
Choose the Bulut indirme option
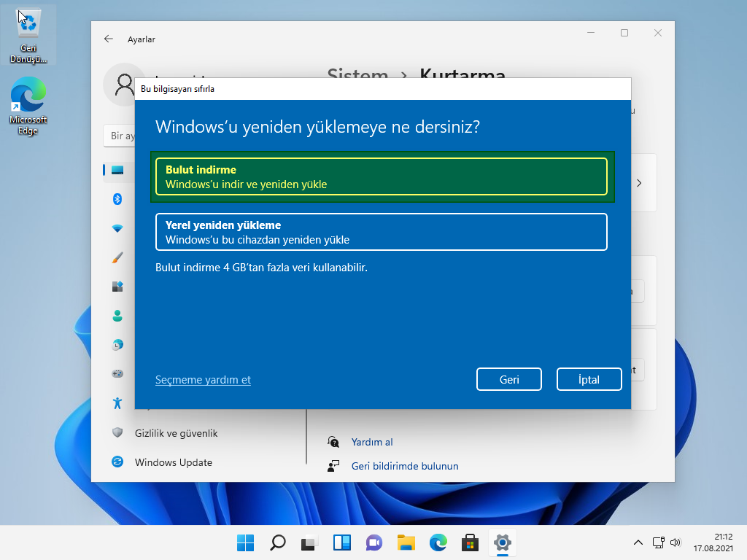point(381,176)
